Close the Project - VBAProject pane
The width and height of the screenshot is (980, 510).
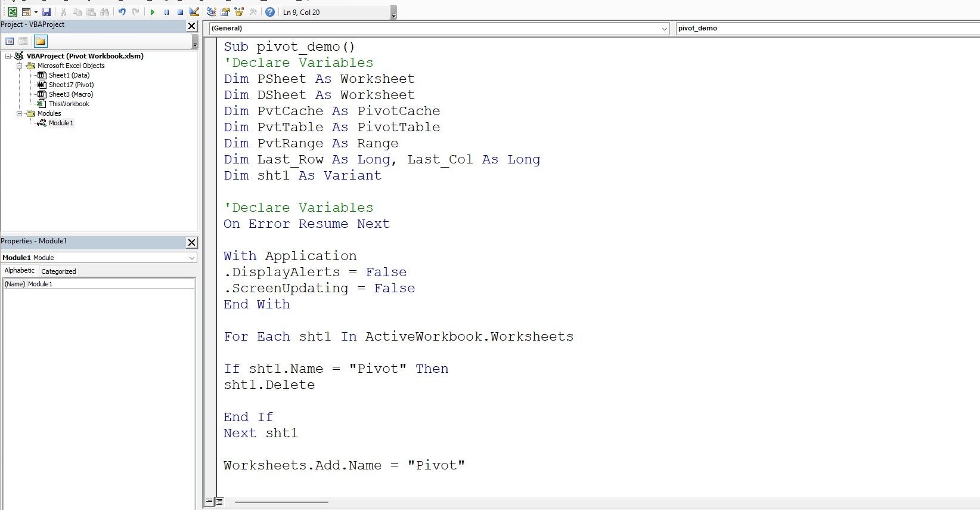(x=191, y=26)
